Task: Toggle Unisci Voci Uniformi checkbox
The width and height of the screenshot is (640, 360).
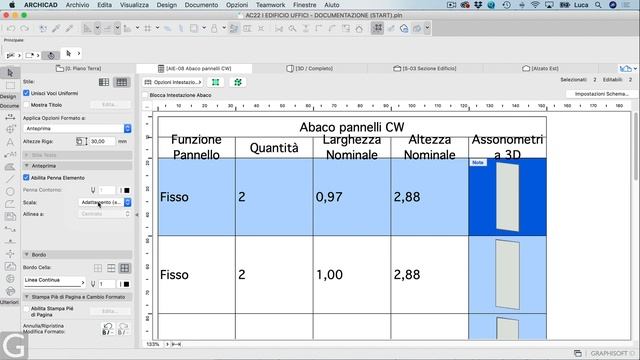Action: point(27,93)
